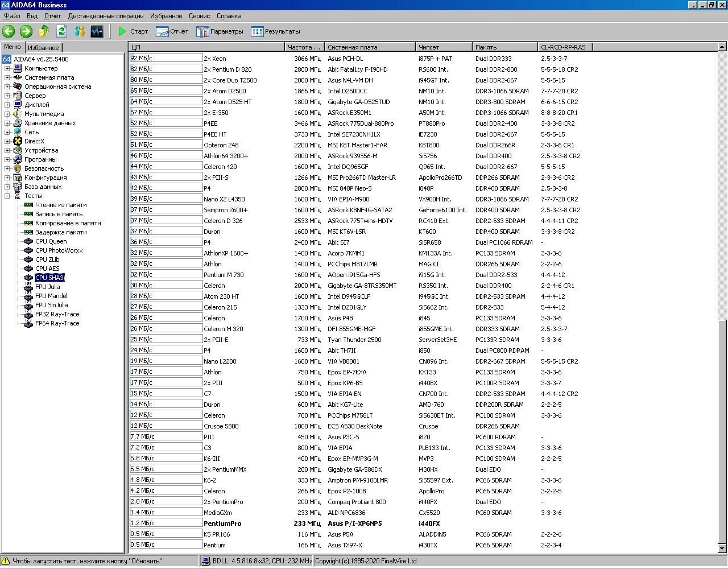Select the FP64 Ray-Trace test

click(57, 323)
